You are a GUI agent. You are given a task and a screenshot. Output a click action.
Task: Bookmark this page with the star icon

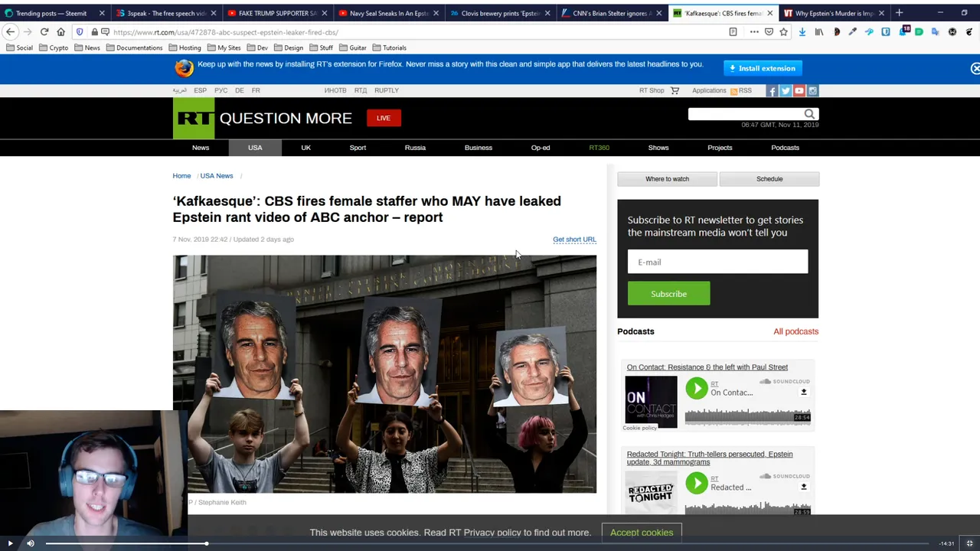coord(784,32)
